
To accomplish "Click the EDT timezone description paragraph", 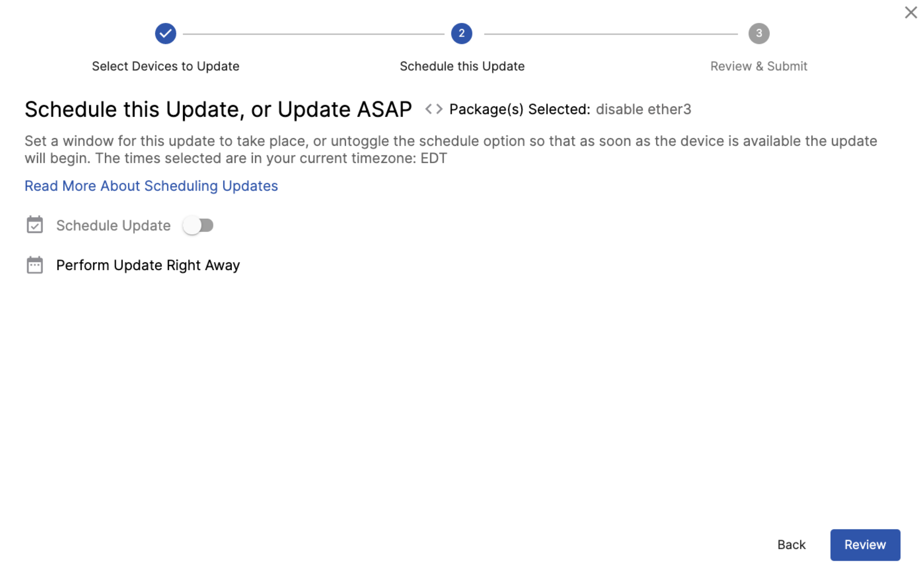I will tap(450, 149).
